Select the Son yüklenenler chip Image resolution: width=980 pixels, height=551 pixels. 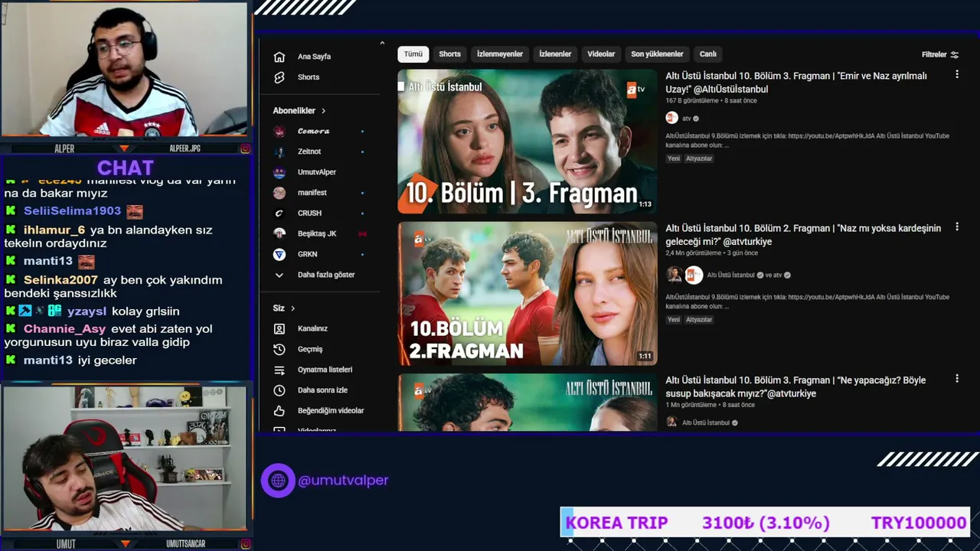657,54
